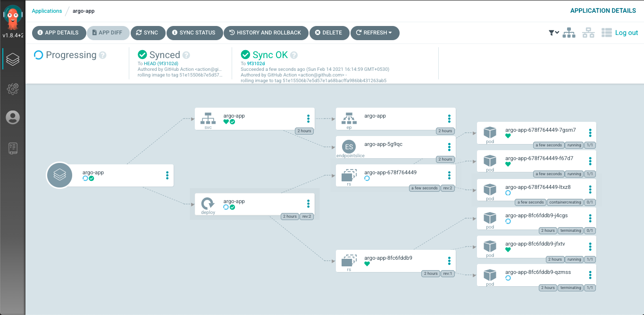The height and width of the screenshot is (315, 644).
Task: Click pod name argo-app-678f764449-7gsm7
Action: point(540,130)
